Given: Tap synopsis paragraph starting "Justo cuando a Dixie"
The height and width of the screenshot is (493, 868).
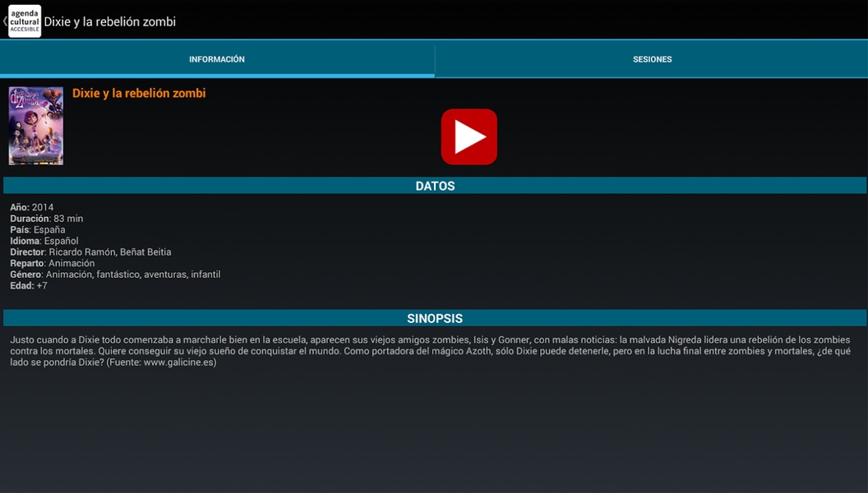Looking at the screenshot, I should [x=430, y=351].
